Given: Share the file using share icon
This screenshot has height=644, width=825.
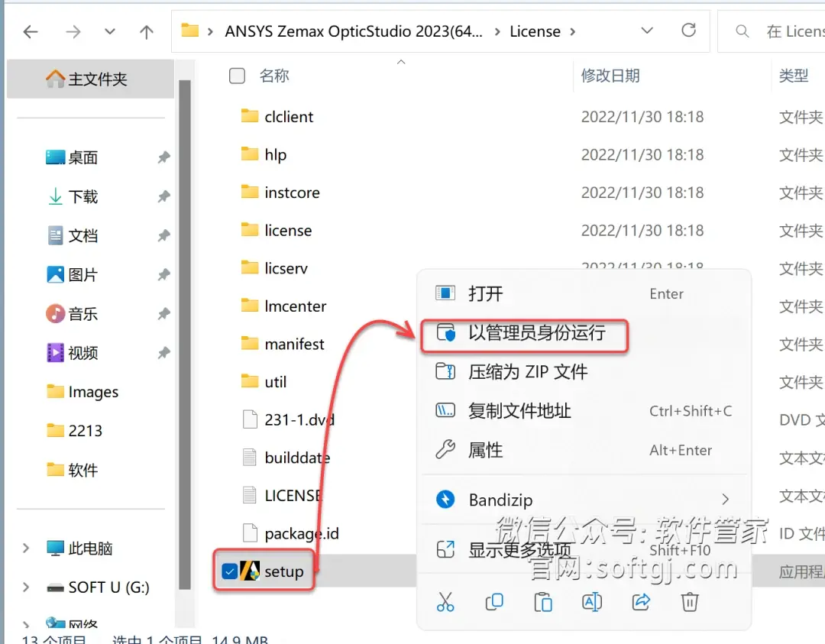Looking at the screenshot, I should [x=641, y=602].
